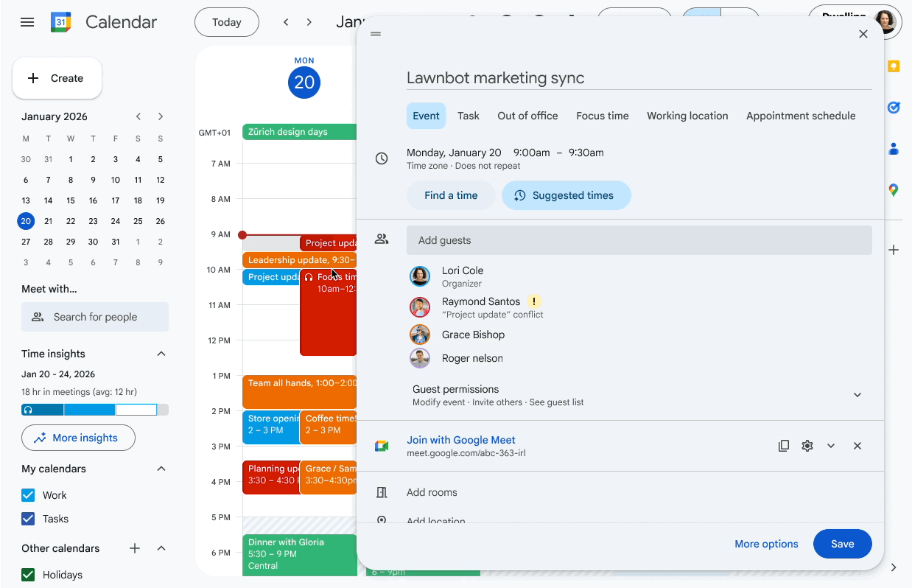Remove the Google Meet conferencing with X
This screenshot has width=912, height=588.
pos(857,446)
